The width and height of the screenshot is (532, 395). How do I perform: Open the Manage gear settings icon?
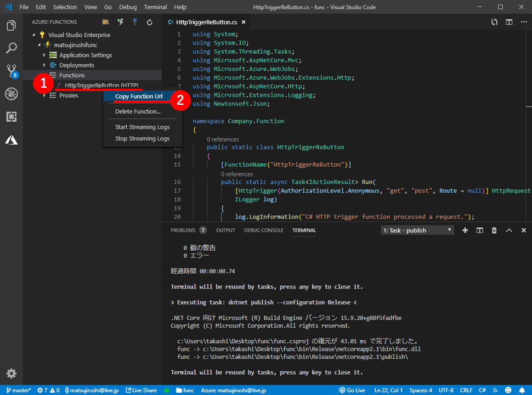click(11, 373)
